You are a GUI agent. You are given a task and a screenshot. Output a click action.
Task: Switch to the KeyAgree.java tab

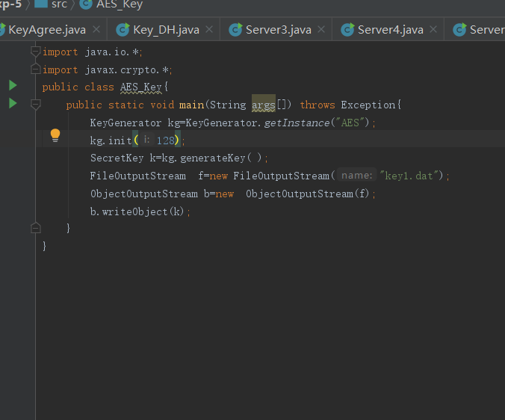[x=47, y=30]
